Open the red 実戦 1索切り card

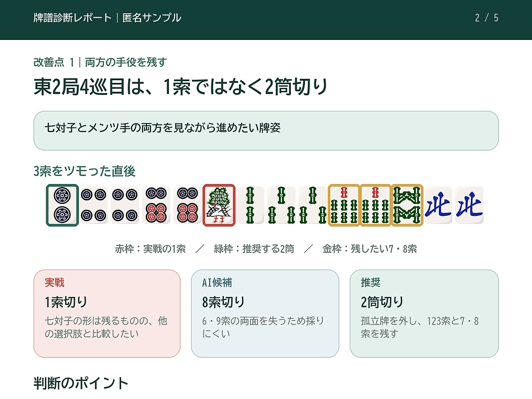pyautogui.click(x=107, y=313)
